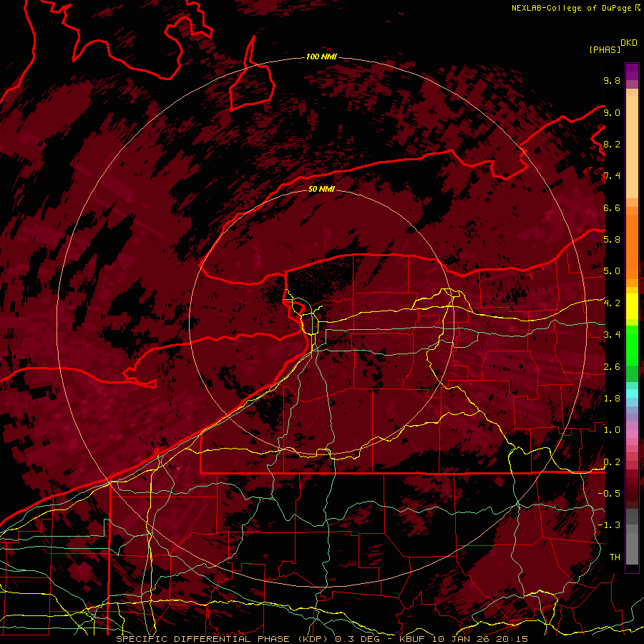Click the 2.6 scale label

pyautogui.click(x=612, y=367)
